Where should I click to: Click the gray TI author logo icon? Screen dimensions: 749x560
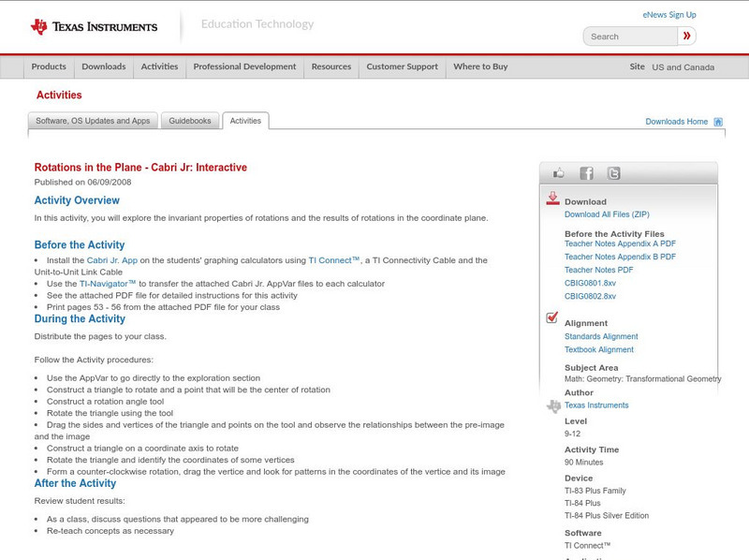tap(553, 406)
